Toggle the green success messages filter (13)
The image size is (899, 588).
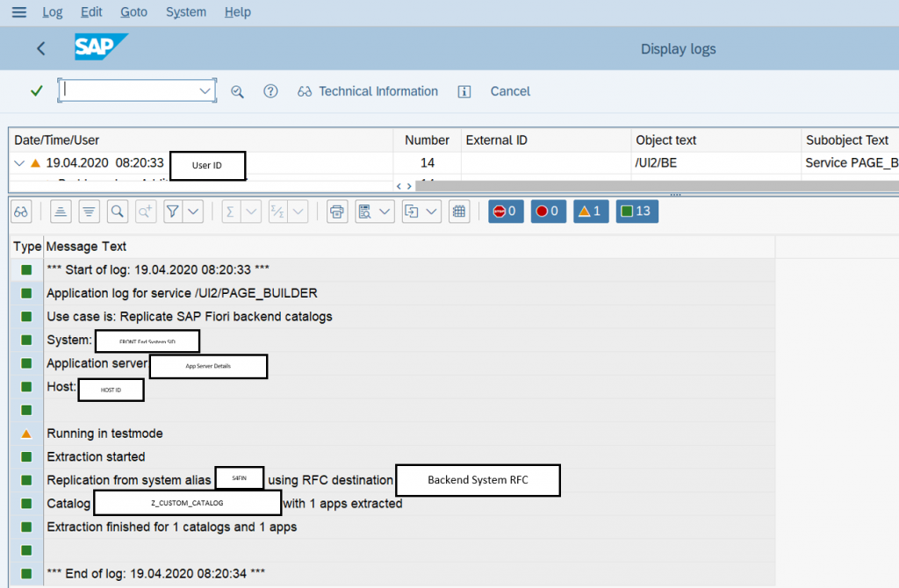(637, 212)
